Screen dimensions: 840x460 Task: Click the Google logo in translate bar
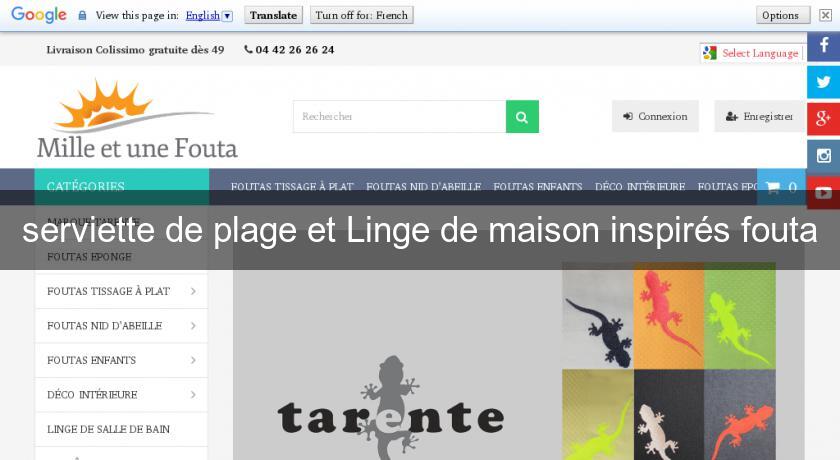(39, 15)
